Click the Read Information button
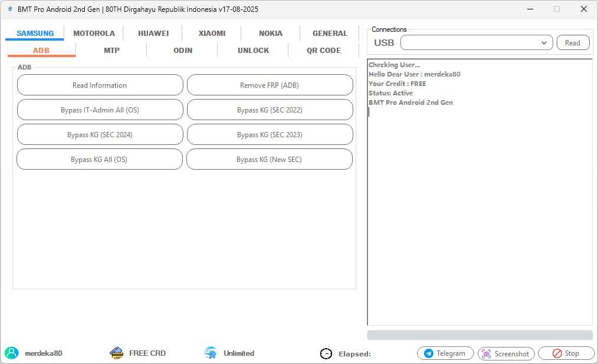598x364 pixels. coord(100,85)
